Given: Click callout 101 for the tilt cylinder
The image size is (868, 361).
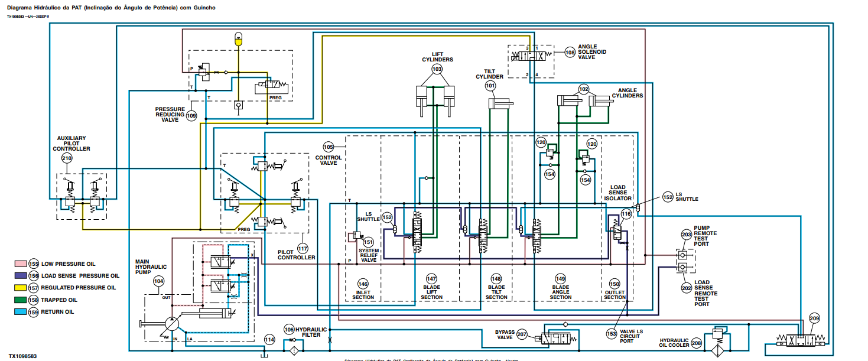Looking at the screenshot, I should tap(490, 86).
